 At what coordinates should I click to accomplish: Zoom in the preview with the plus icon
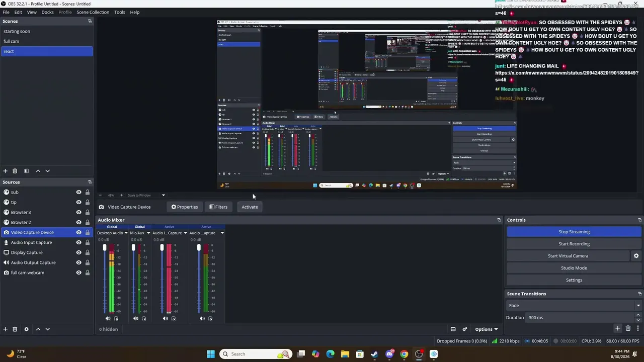[121, 195]
